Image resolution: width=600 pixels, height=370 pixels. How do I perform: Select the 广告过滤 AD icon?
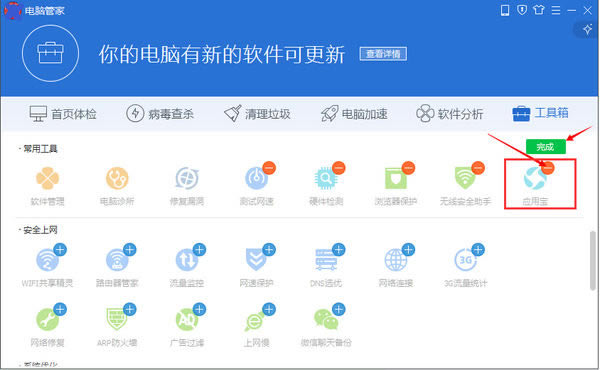point(187,319)
